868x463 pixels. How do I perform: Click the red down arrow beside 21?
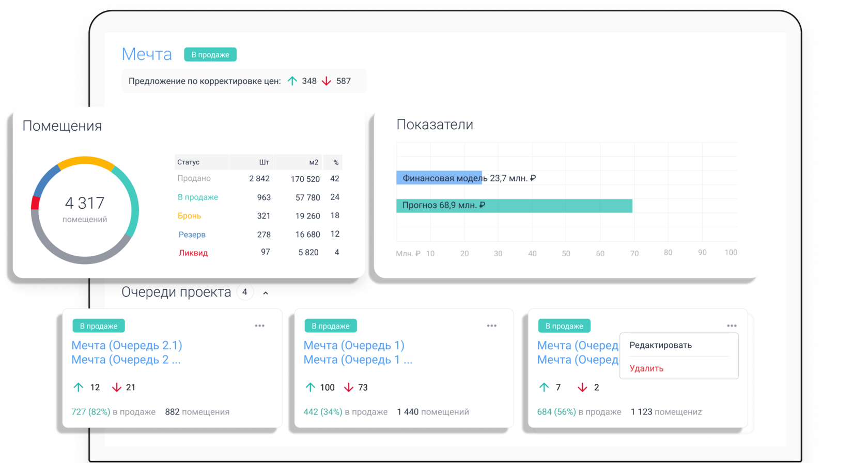pos(117,387)
